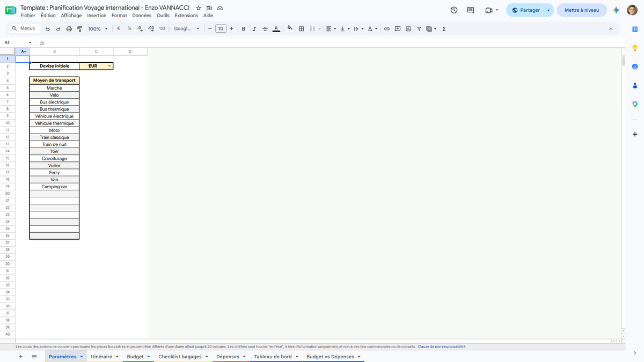Click the font size input field
This screenshot has height=362, width=644.
click(x=221, y=29)
